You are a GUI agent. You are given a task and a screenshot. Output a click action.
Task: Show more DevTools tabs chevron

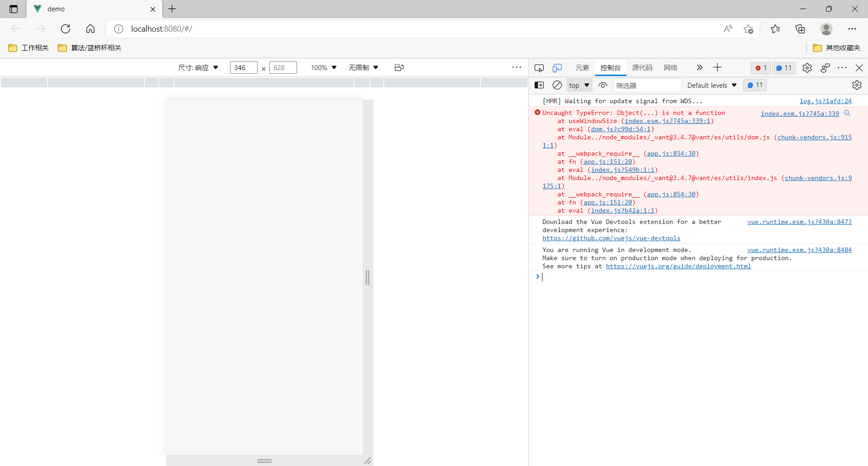coord(699,67)
